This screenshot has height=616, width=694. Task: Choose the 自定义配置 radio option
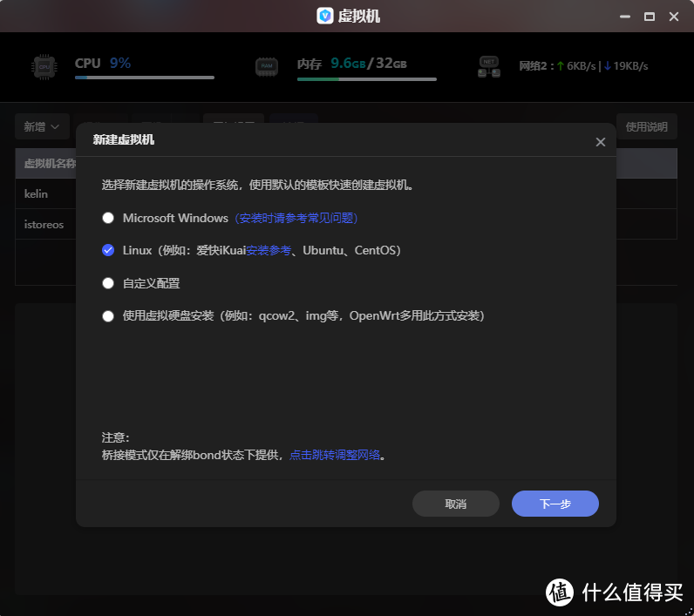[x=108, y=283]
